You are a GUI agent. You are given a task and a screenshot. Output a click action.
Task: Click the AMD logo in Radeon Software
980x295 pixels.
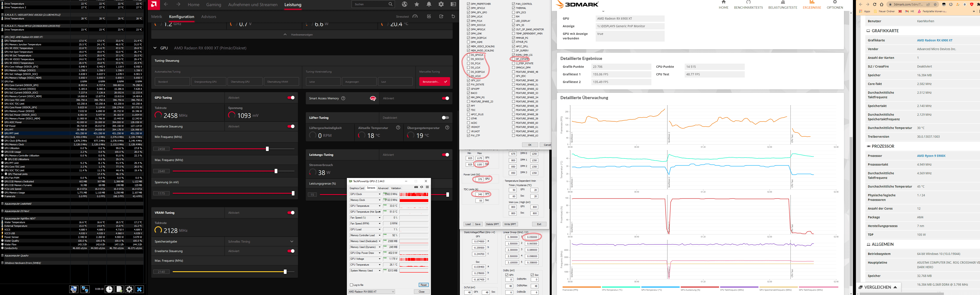click(154, 5)
